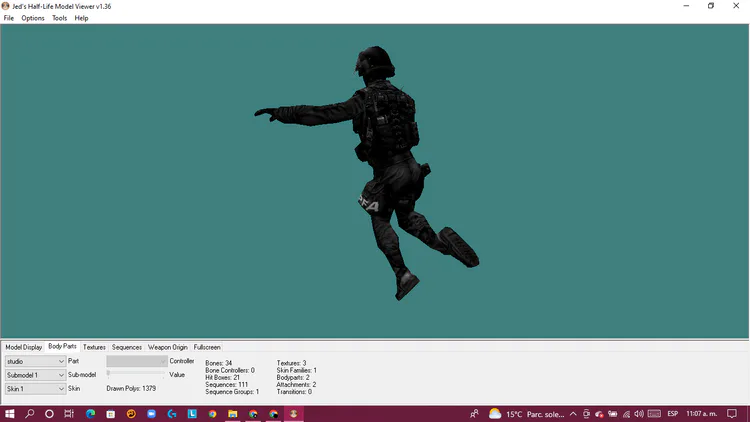Open the File menu
This screenshot has width=750, height=422.
click(x=9, y=18)
